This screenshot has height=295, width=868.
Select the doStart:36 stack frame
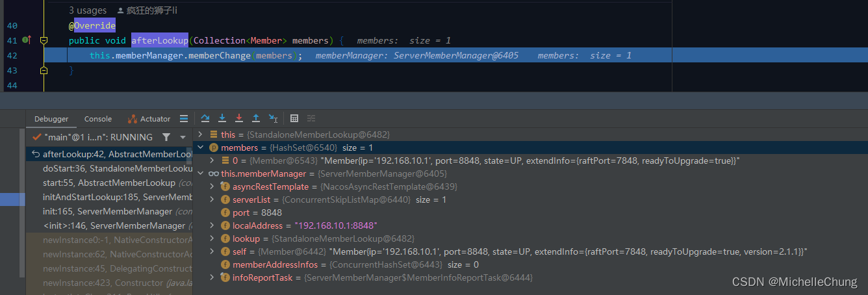pos(110,168)
